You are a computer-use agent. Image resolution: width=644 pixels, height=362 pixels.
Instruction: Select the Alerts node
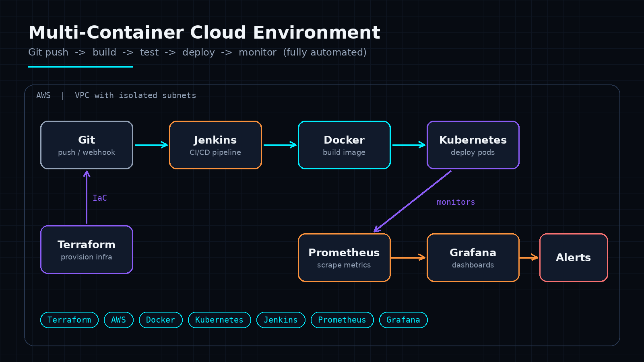coord(574,257)
